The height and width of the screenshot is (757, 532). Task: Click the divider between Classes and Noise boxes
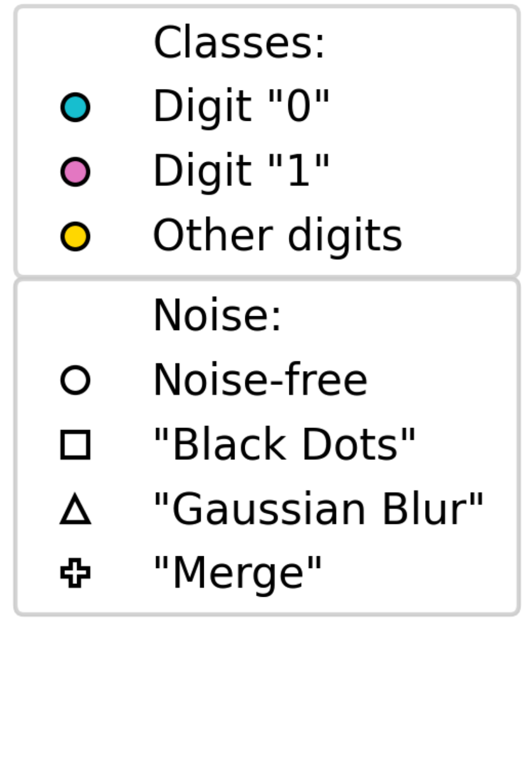[266, 277]
